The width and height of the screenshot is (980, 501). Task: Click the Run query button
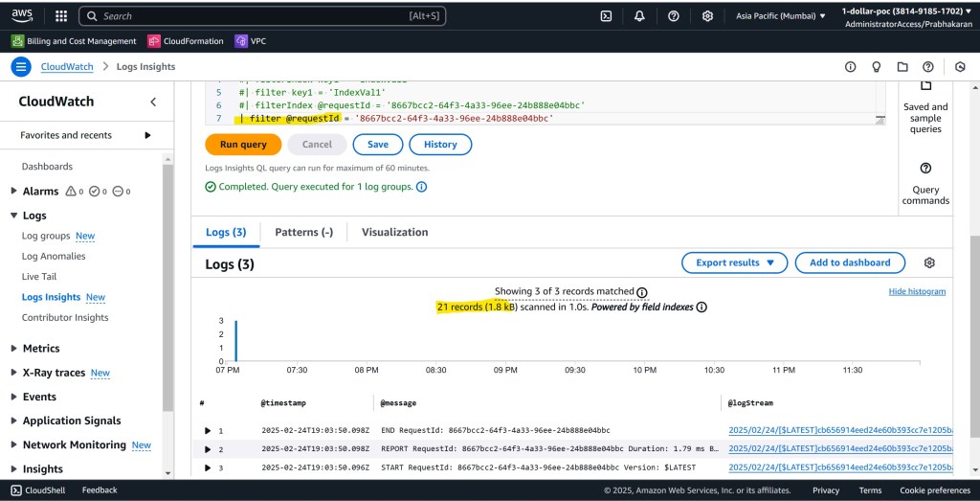click(x=243, y=145)
